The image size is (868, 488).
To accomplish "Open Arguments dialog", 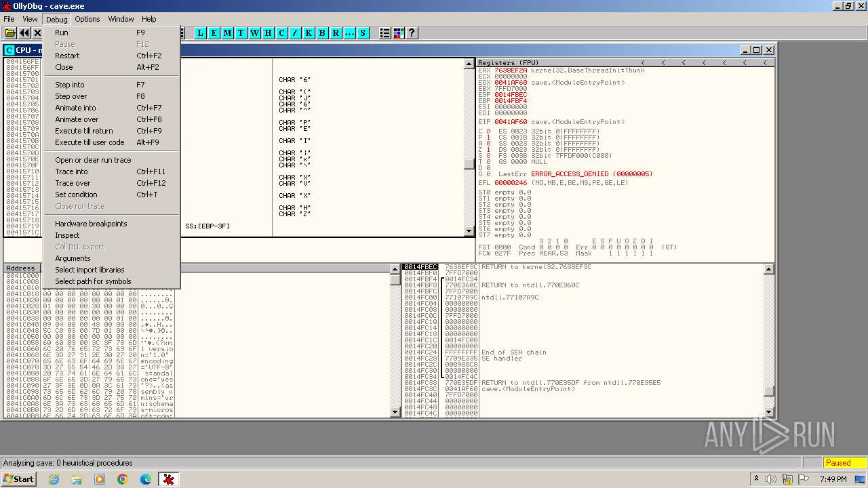I will [111, 258].
